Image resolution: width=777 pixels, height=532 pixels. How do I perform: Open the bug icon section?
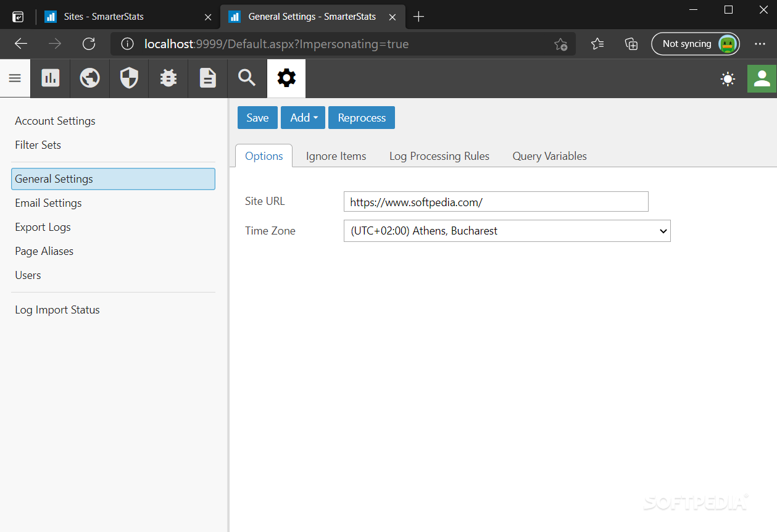click(x=168, y=78)
